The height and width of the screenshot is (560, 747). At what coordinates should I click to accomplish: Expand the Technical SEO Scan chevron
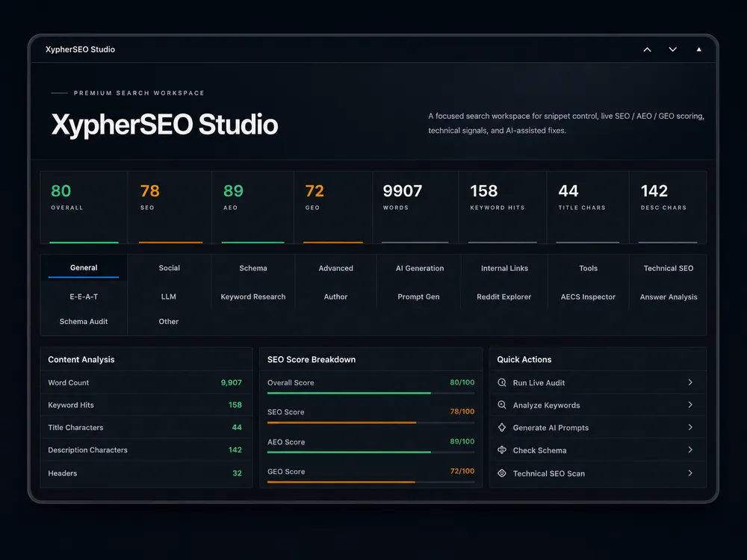(690, 473)
